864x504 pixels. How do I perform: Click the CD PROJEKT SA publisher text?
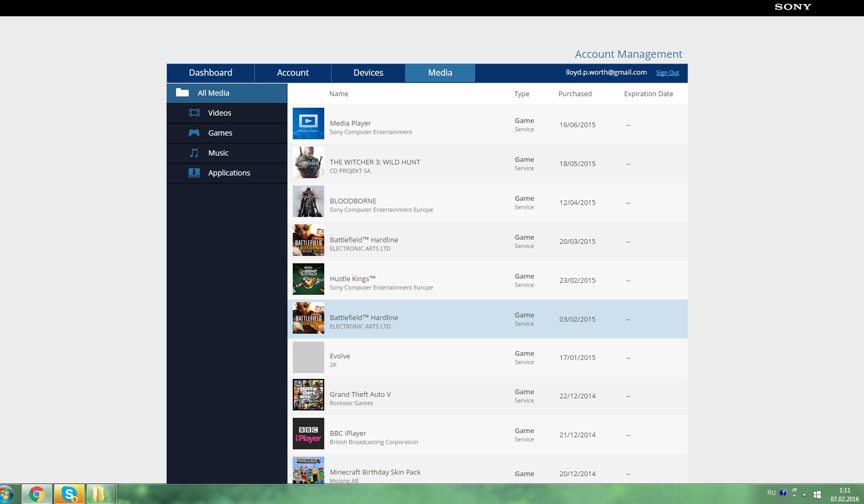pyautogui.click(x=350, y=171)
